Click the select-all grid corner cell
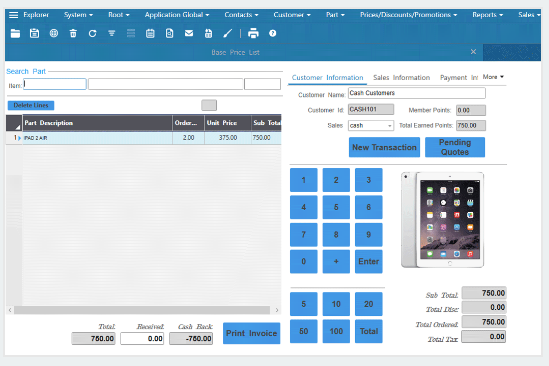 click(14, 123)
